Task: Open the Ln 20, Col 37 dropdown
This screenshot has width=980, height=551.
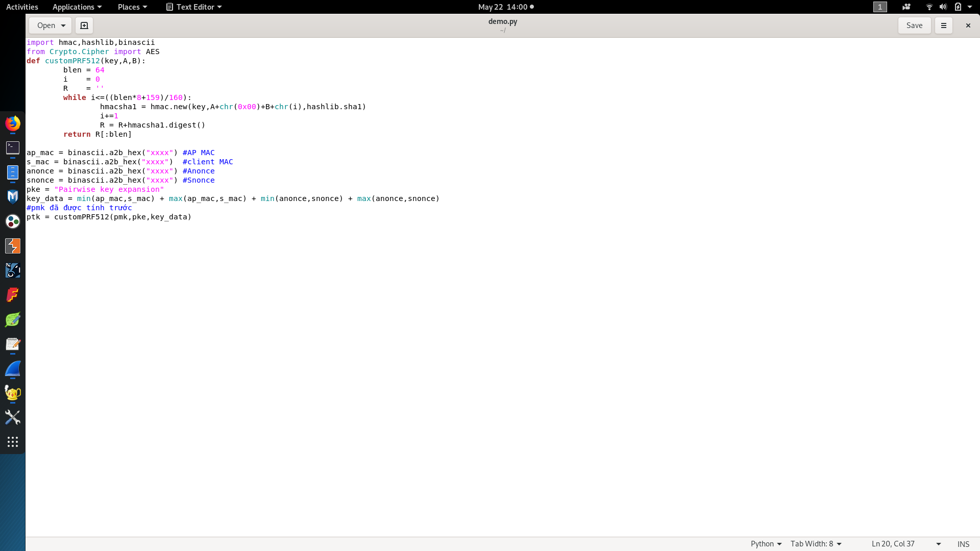Action: pyautogui.click(x=906, y=544)
